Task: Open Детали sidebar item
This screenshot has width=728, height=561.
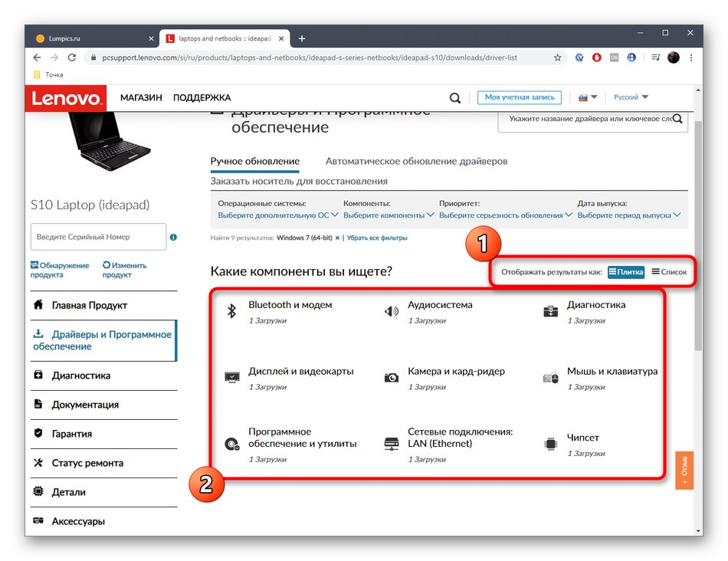Action: 104,492
